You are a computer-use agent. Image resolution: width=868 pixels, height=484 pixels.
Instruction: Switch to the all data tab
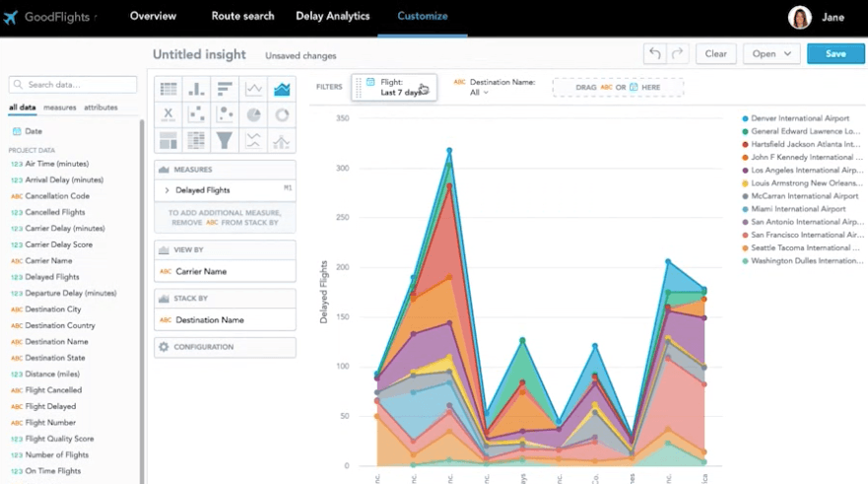(22, 107)
